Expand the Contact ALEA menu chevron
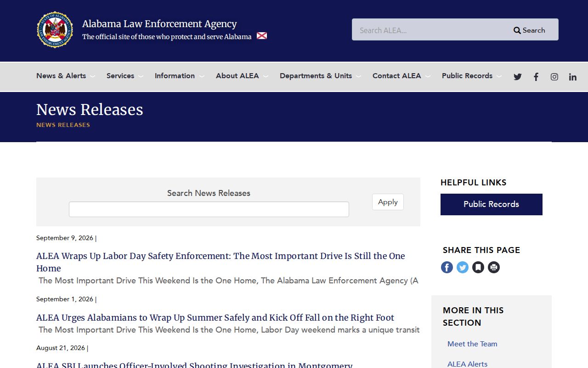 [428, 76]
